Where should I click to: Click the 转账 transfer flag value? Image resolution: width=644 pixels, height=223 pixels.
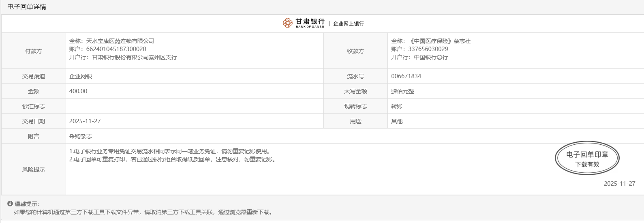397,106
